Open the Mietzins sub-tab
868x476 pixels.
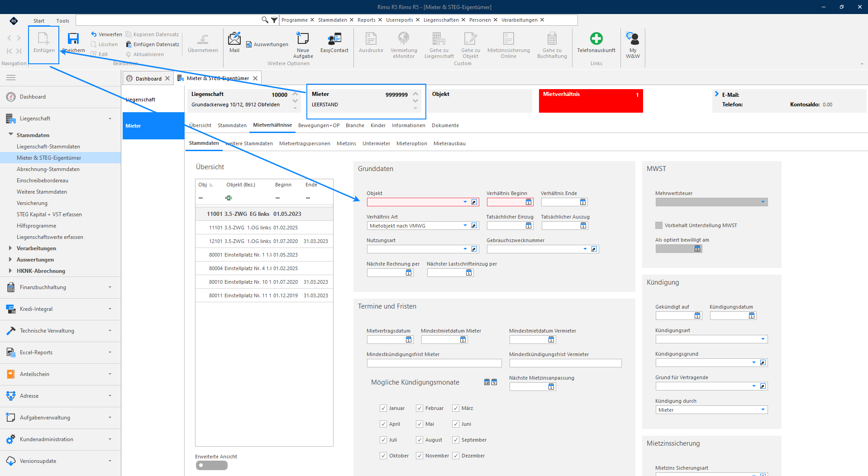(346, 143)
